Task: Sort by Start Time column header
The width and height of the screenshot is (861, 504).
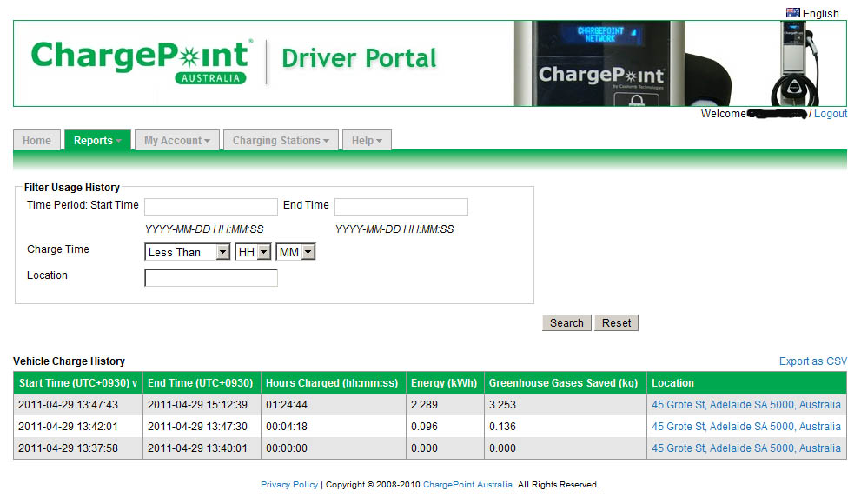Action: [x=78, y=382]
